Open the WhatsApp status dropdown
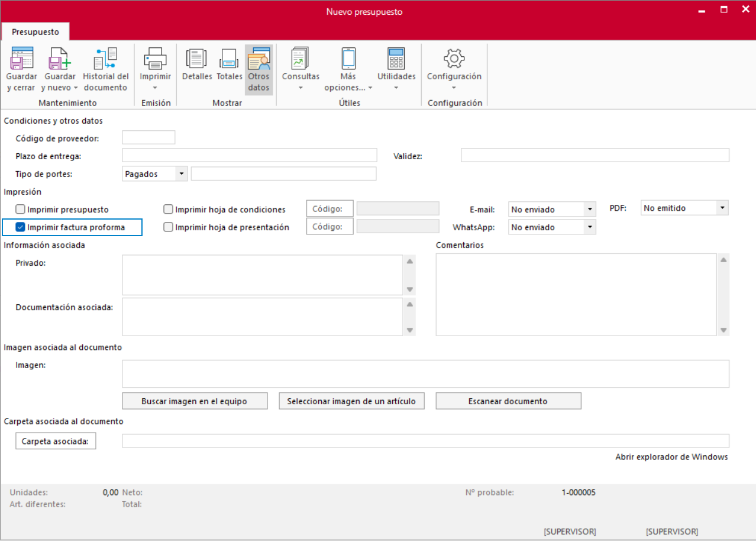This screenshot has width=756, height=541. click(x=590, y=227)
